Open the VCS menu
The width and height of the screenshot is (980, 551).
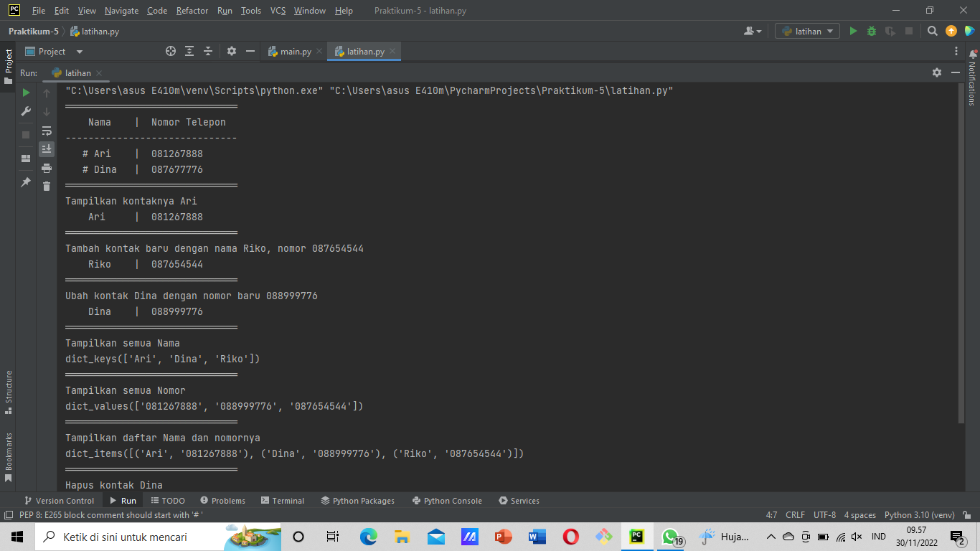pyautogui.click(x=278, y=11)
